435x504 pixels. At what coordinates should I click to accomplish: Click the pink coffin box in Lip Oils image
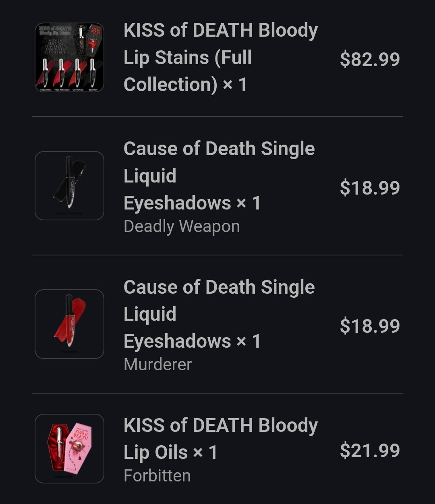pyautogui.click(x=80, y=444)
